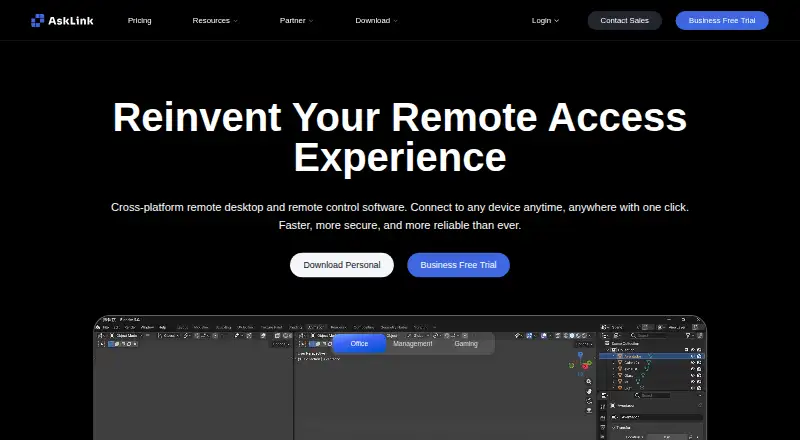Click the outliner filter funnel icon
The height and width of the screenshot is (440, 800).
688,335
